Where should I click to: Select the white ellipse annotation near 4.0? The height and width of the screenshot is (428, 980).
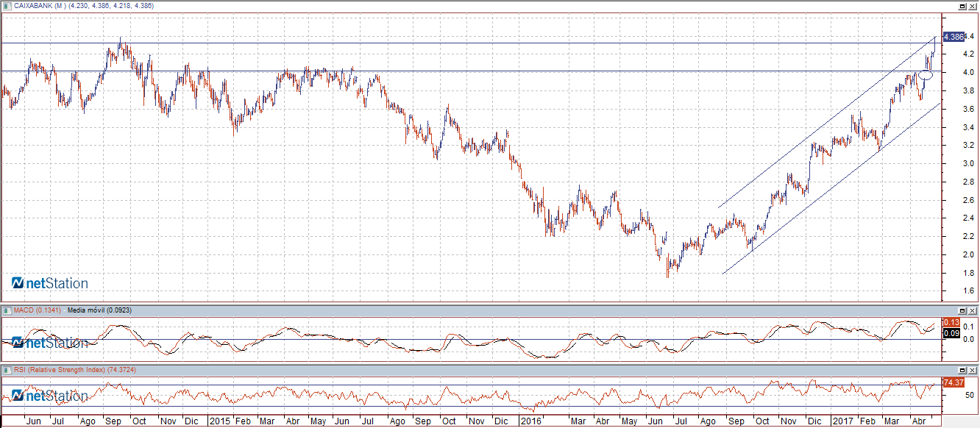coord(926,75)
